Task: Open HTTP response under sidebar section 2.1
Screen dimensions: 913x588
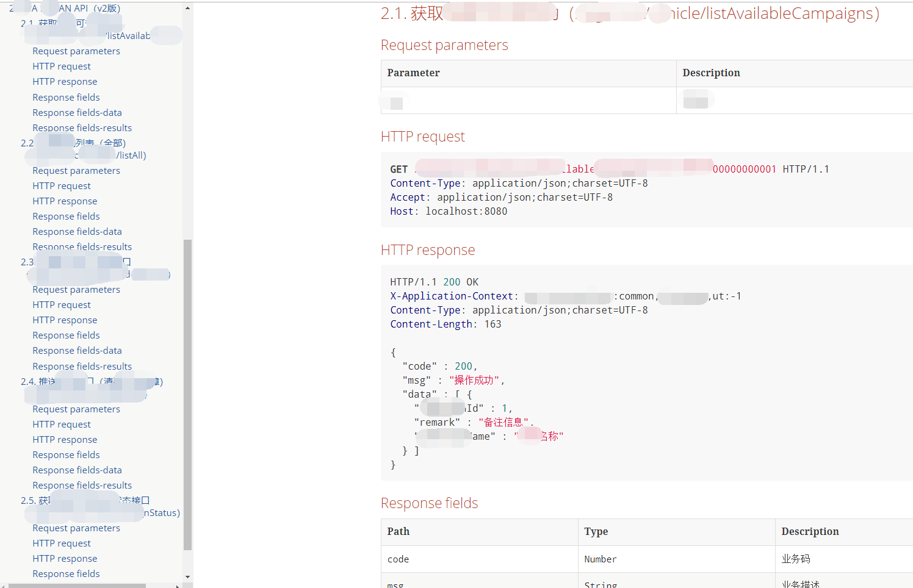Action: (x=65, y=82)
